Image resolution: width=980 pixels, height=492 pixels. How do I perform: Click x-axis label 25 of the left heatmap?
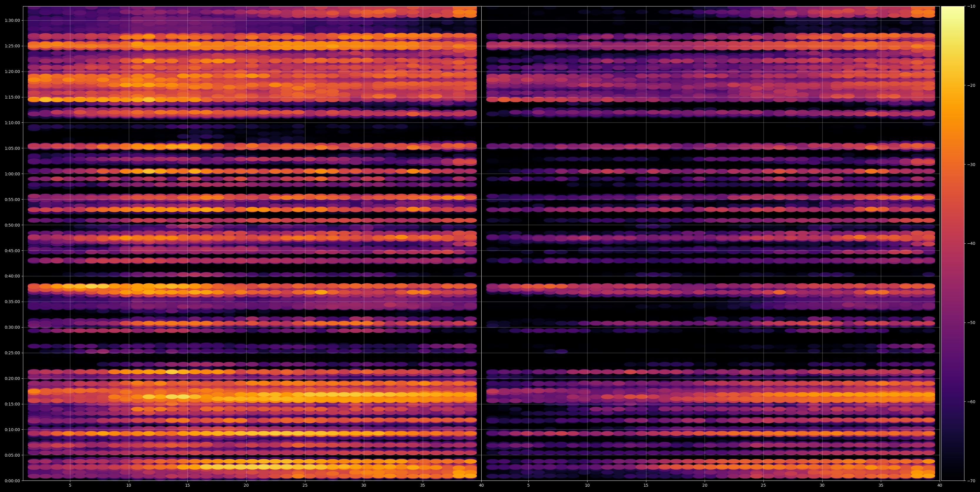point(305,486)
